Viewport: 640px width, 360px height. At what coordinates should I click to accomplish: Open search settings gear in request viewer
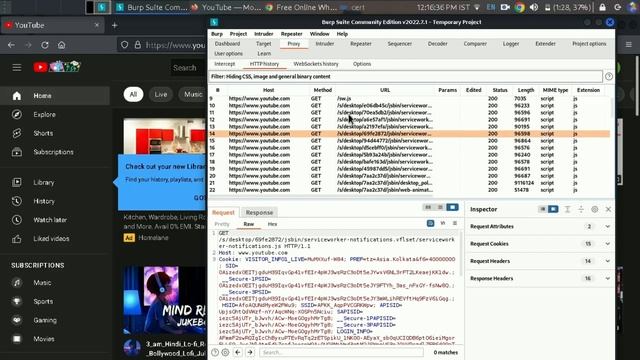[x=225, y=352]
